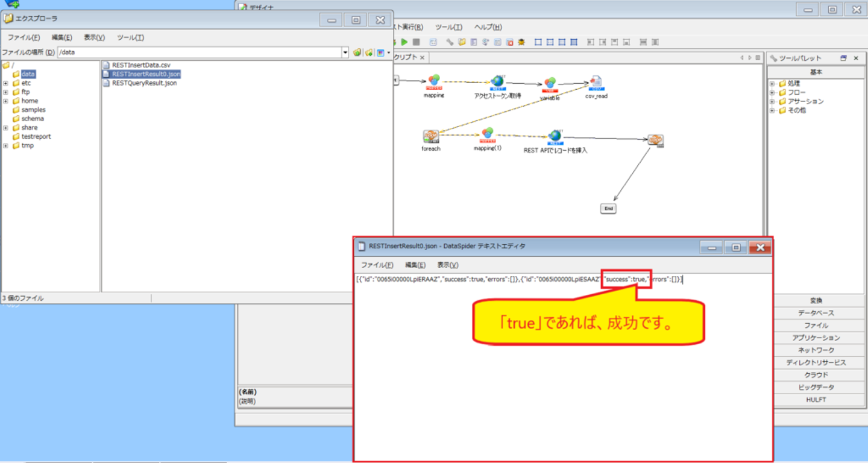868x463 pixels.
Task: Expand the ftp folder in Explorer tree
Action: pos(5,92)
